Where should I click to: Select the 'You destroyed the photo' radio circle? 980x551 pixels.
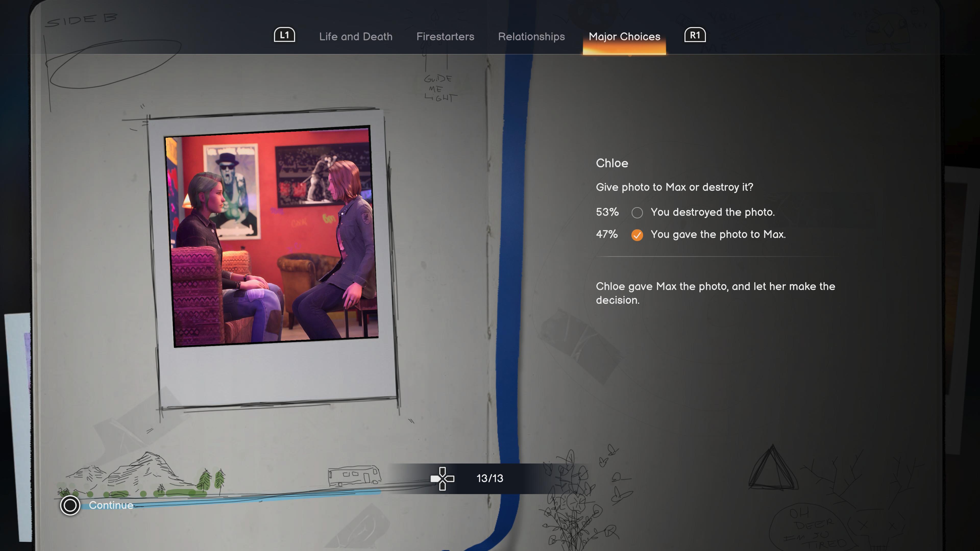[637, 212]
